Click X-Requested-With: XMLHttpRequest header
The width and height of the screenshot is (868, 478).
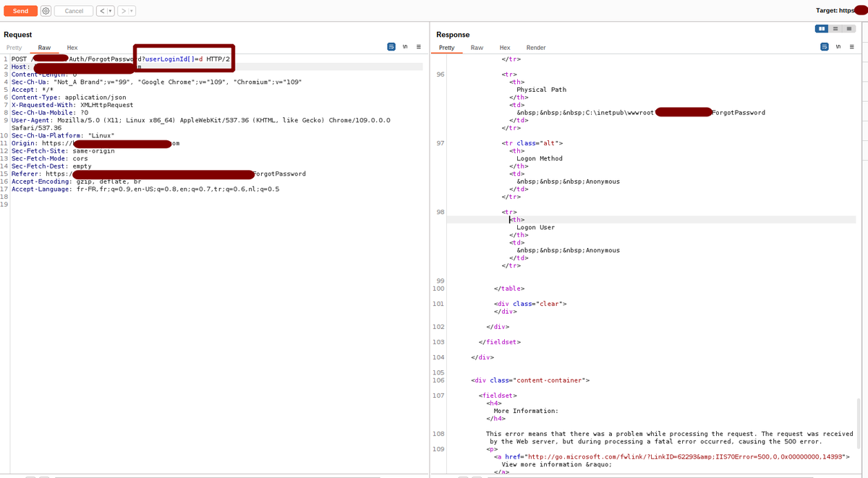click(72, 105)
